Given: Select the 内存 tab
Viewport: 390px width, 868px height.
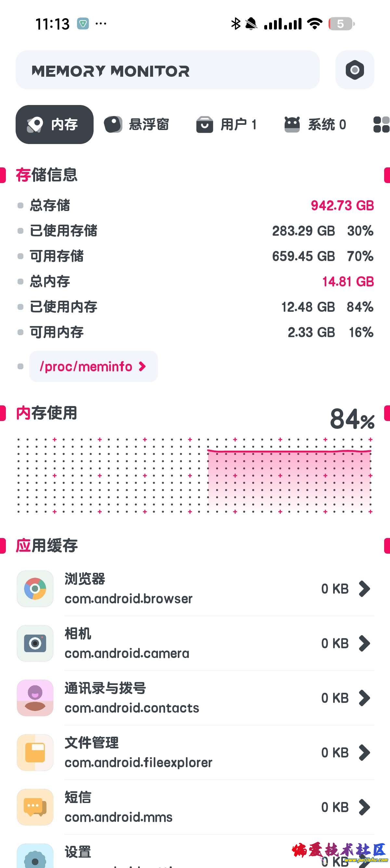Looking at the screenshot, I should (x=55, y=125).
